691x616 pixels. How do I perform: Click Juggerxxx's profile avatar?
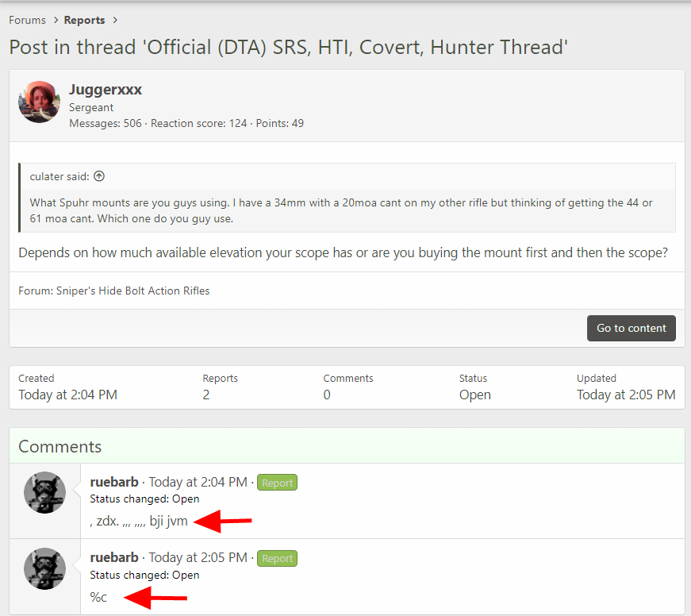pyautogui.click(x=39, y=102)
